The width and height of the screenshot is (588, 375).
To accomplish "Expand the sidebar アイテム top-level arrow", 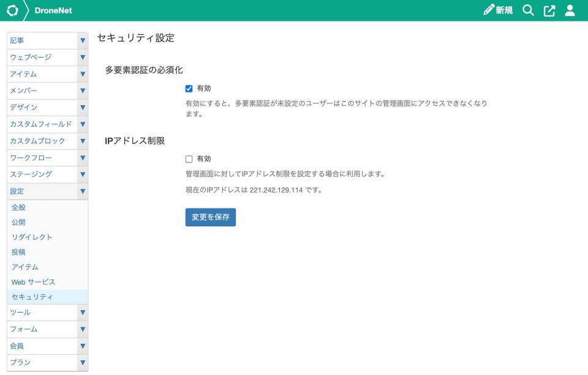I will click(x=83, y=74).
